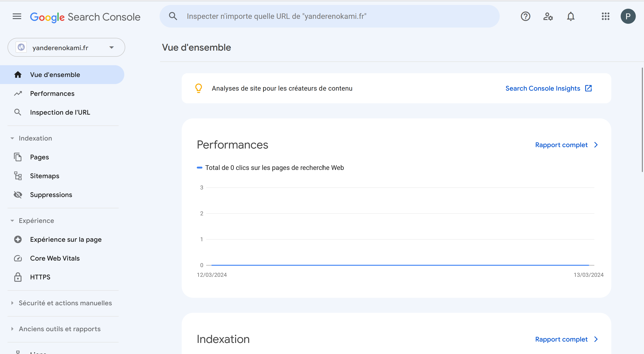Image resolution: width=644 pixels, height=354 pixels.
Task: Click the Performances card heading
Action: click(232, 145)
